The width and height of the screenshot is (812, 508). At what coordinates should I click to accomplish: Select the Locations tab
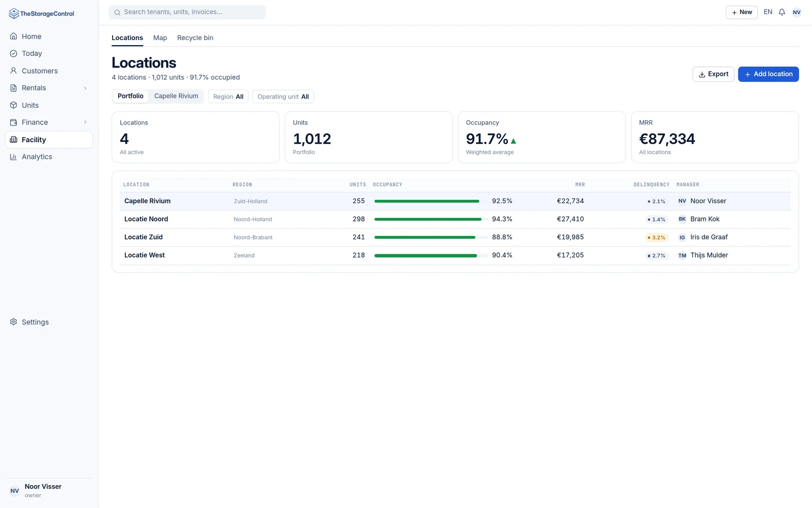coord(127,38)
